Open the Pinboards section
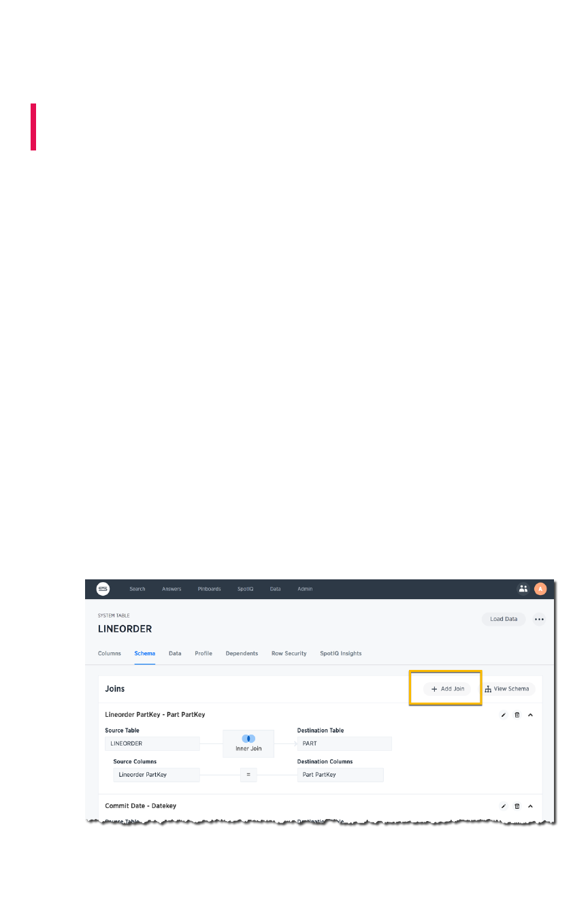Image resolution: width=588 pixels, height=915 pixels. pos(209,589)
